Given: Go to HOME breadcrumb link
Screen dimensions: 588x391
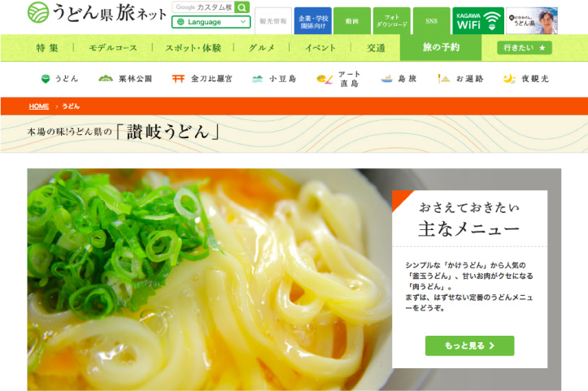Looking at the screenshot, I should click(39, 106).
